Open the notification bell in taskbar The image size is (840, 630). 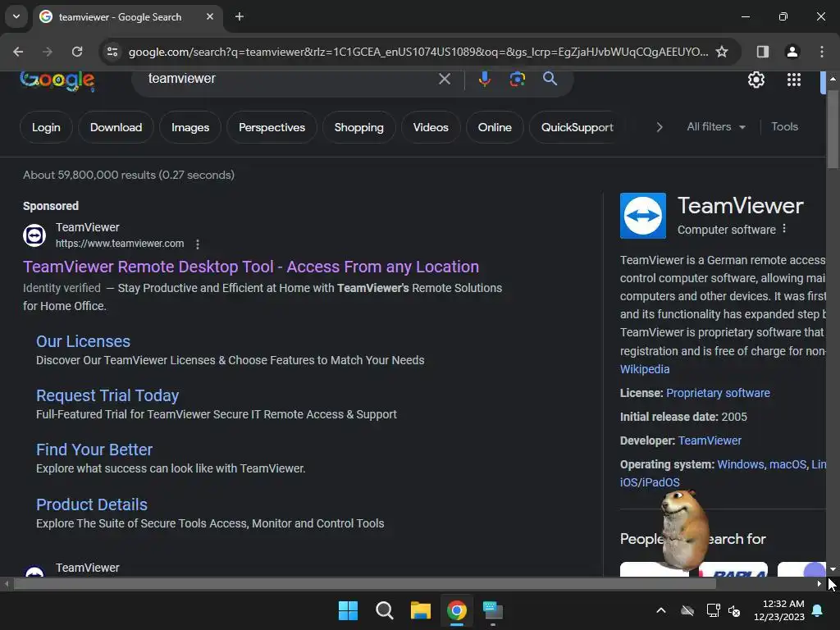point(818,610)
